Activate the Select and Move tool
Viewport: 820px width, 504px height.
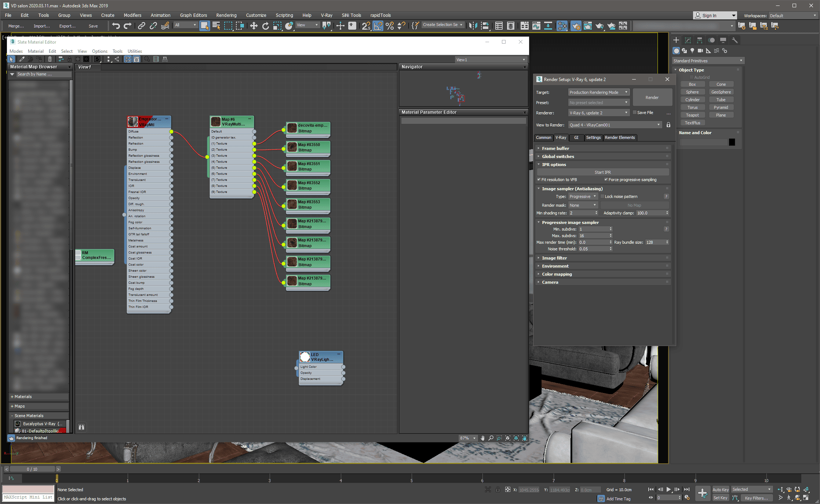254,26
